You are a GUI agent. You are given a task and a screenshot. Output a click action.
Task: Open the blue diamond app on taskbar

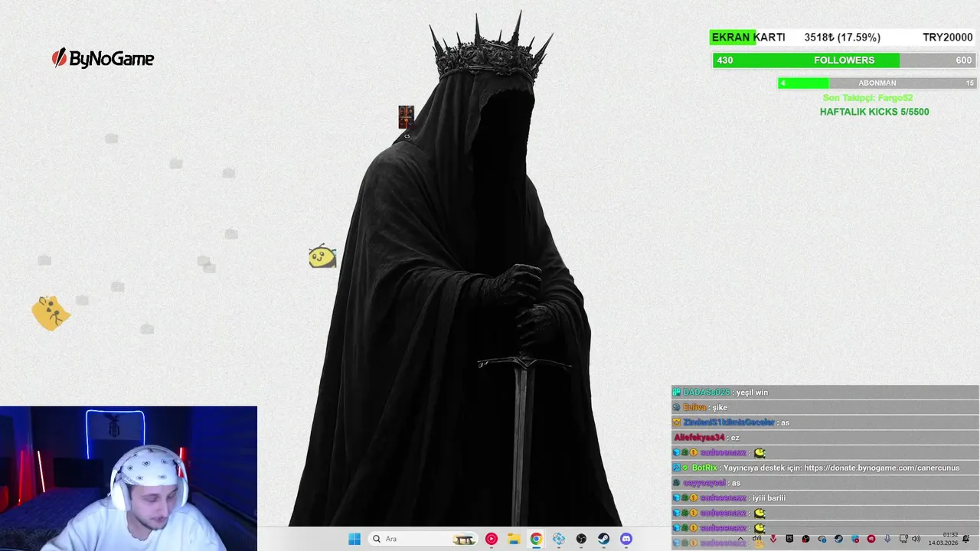pos(559,539)
